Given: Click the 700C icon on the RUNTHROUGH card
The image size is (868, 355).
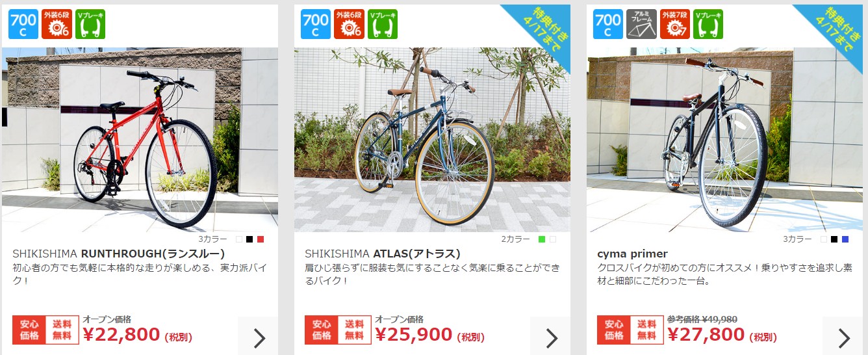Looking at the screenshot, I should click(23, 24).
